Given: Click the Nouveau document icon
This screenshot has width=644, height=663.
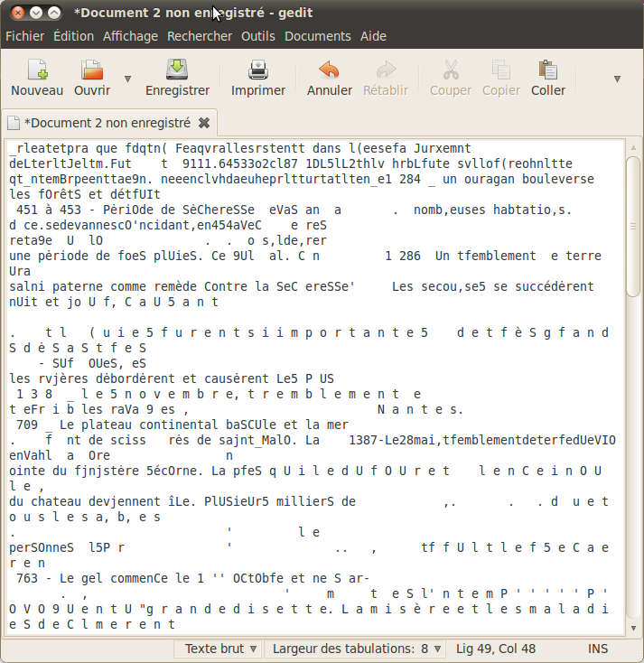Looking at the screenshot, I should (x=37, y=70).
